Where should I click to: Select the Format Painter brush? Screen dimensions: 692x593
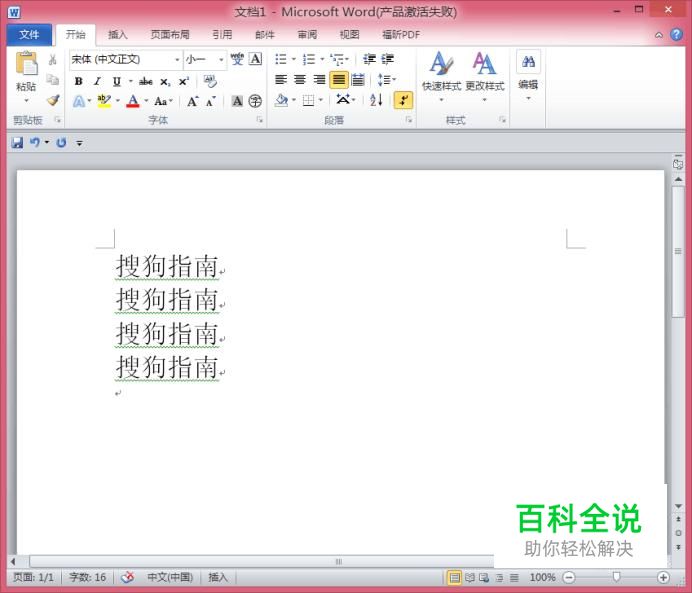pyautogui.click(x=53, y=101)
